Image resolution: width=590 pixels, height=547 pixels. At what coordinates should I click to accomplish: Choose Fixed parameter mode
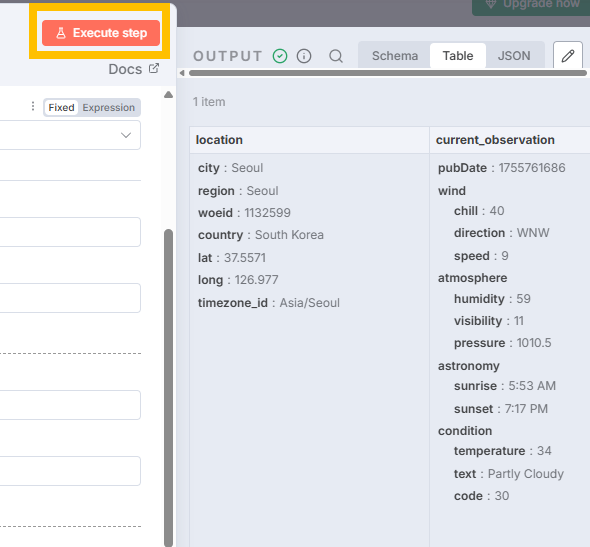(61, 108)
